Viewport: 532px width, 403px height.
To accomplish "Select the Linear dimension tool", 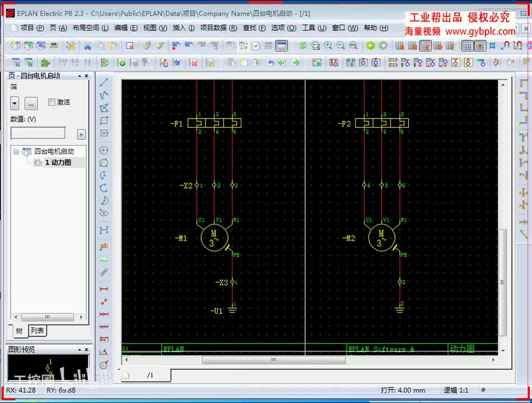I will click(104, 289).
